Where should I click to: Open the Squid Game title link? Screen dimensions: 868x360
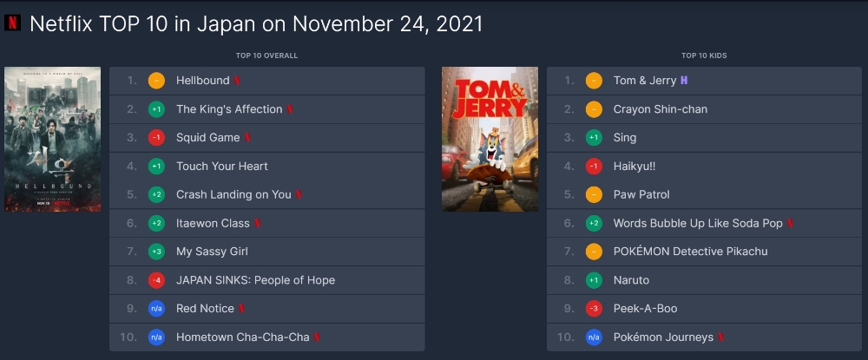(208, 138)
